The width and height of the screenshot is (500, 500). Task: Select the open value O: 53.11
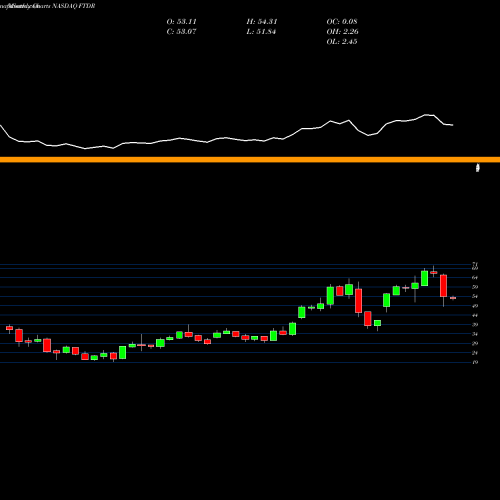tap(181, 22)
